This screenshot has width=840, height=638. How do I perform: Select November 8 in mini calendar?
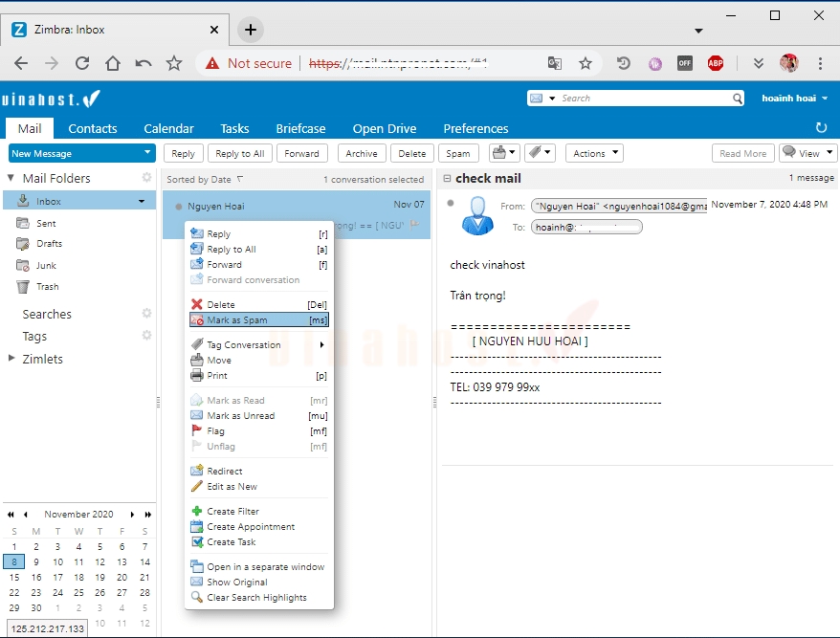tap(14, 561)
